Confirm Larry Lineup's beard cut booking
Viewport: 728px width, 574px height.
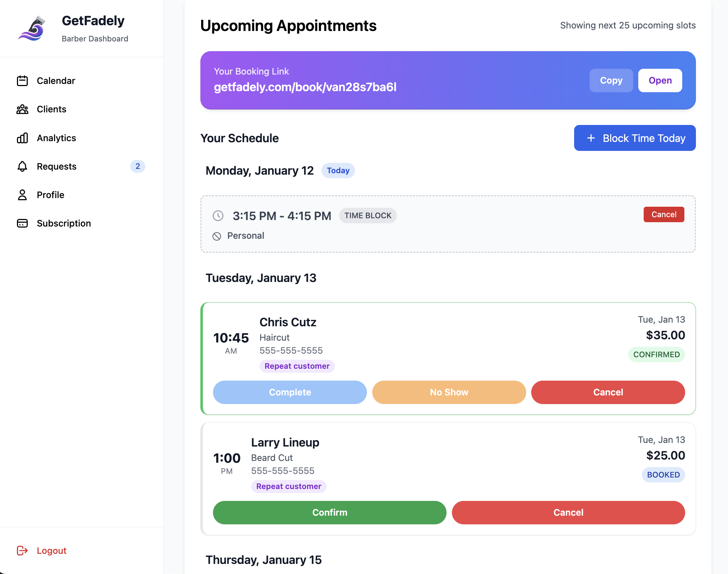click(x=329, y=512)
